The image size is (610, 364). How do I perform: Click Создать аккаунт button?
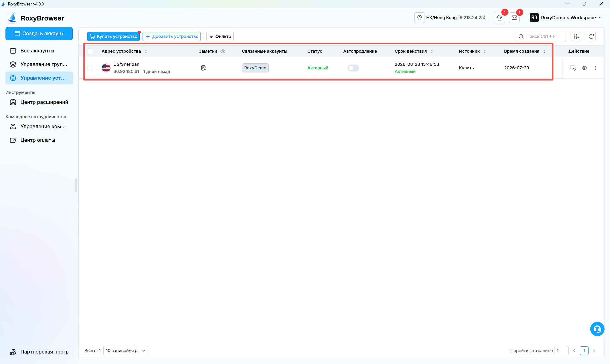(x=39, y=34)
